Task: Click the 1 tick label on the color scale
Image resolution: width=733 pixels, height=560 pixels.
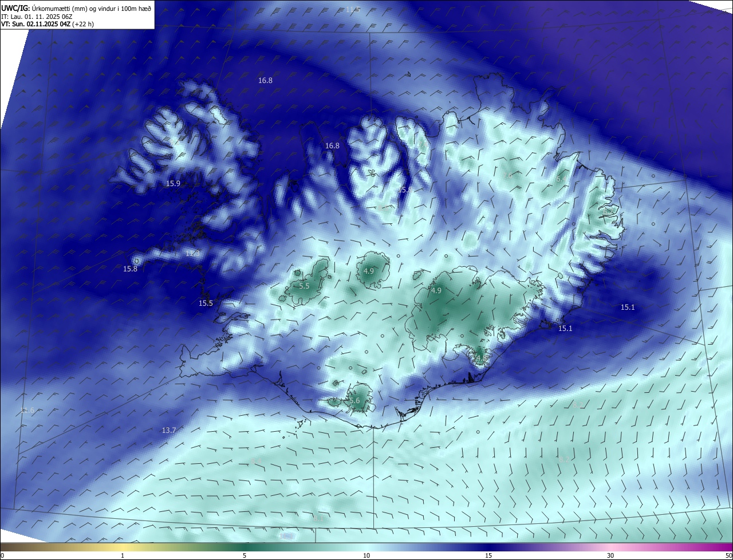Action: pos(123,555)
